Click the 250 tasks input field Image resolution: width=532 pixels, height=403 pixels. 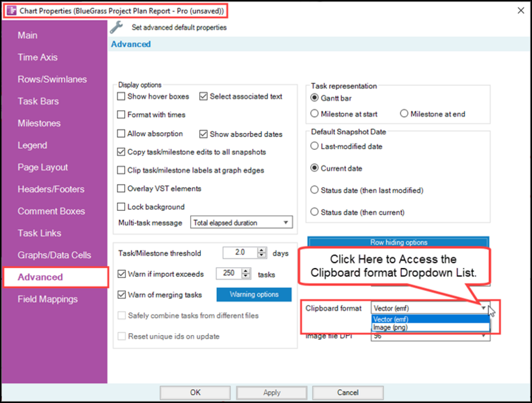pyautogui.click(x=229, y=273)
